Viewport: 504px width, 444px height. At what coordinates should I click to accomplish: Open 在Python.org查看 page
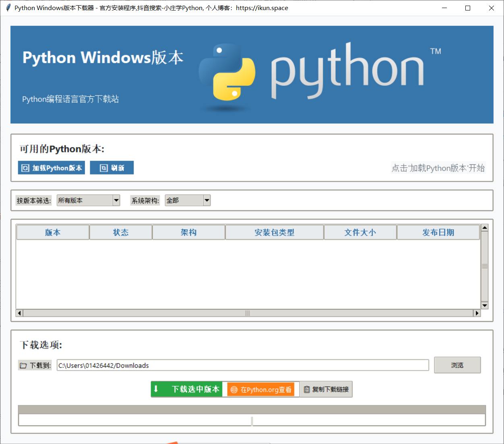[x=261, y=389]
